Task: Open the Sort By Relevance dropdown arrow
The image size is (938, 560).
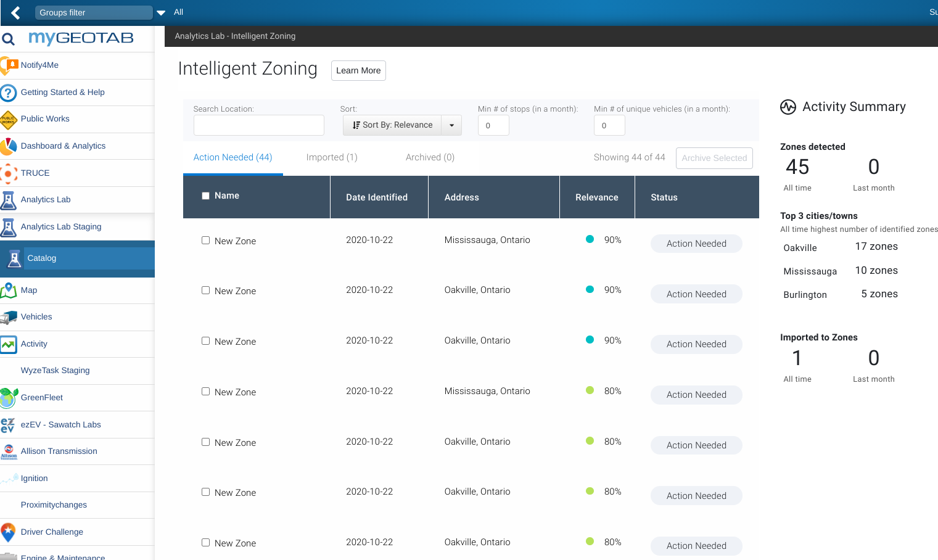Action: 451,125
